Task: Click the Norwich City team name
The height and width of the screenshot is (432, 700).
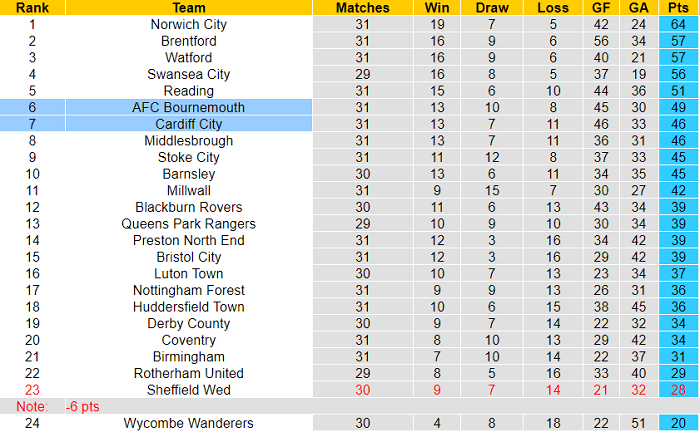Action: pos(188,24)
